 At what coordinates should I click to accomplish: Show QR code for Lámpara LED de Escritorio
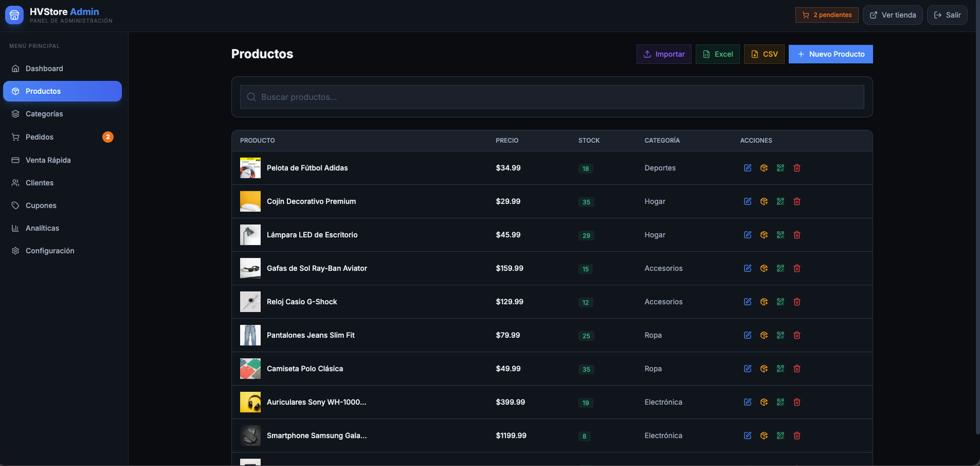[780, 235]
